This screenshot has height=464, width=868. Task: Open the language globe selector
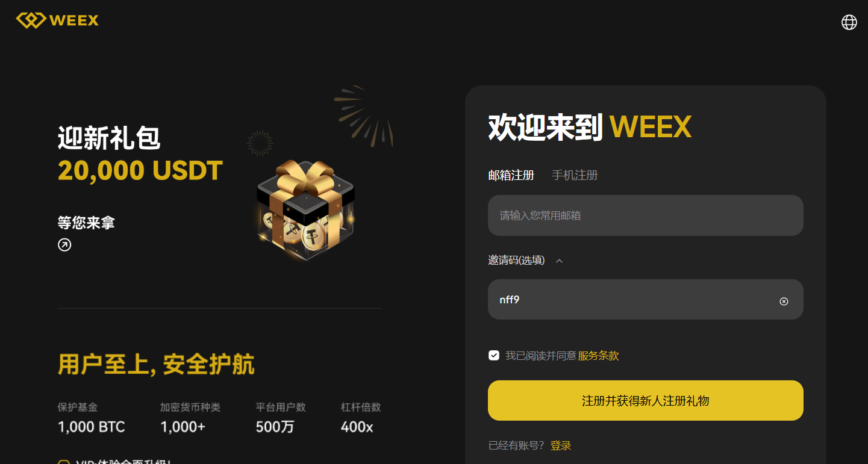point(849,22)
